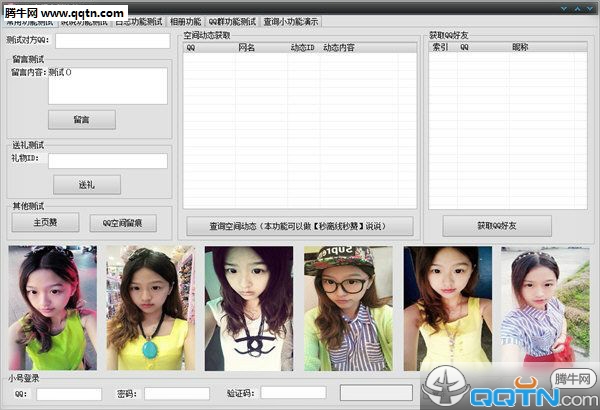Click the 测试对方QQ input field
This screenshot has width=600, height=410.
[x=112, y=41]
